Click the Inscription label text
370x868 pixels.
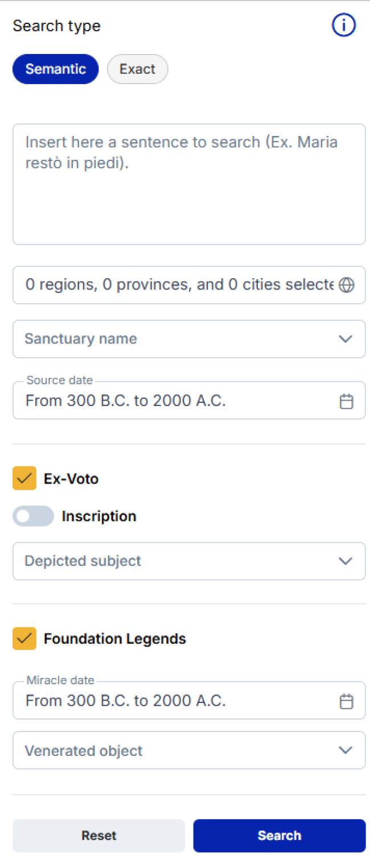point(99,516)
